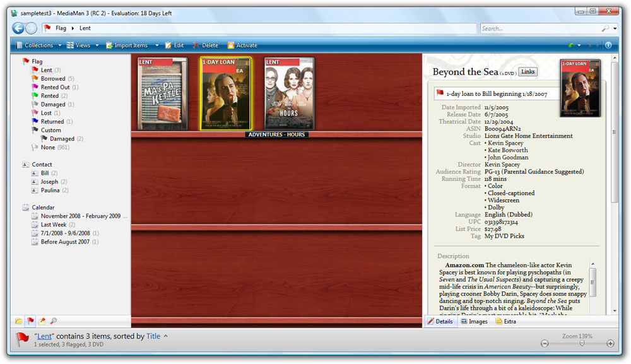This screenshot has width=631, height=364.
Task: Click the Lent link in the status bar
Action: coord(44,336)
